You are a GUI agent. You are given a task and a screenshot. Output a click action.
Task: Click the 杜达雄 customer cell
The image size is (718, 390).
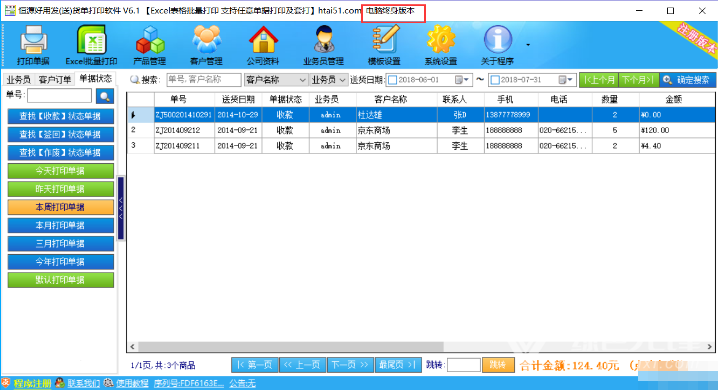(x=397, y=115)
